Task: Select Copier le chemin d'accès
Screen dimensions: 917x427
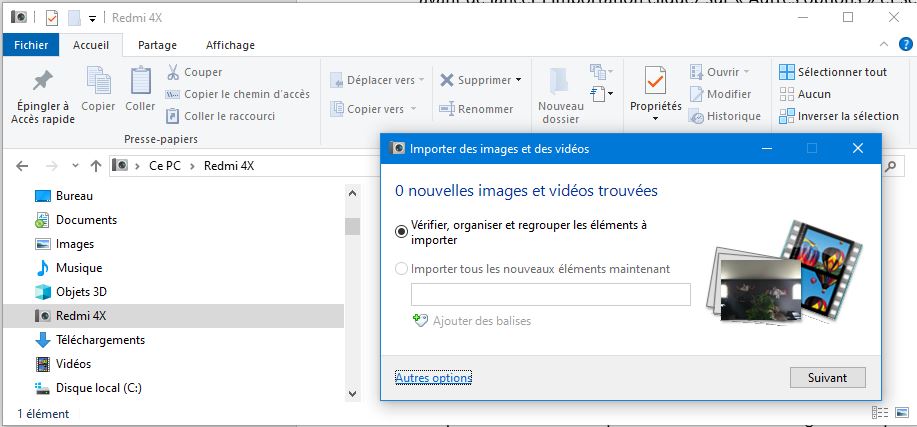Action: [x=238, y=94]
